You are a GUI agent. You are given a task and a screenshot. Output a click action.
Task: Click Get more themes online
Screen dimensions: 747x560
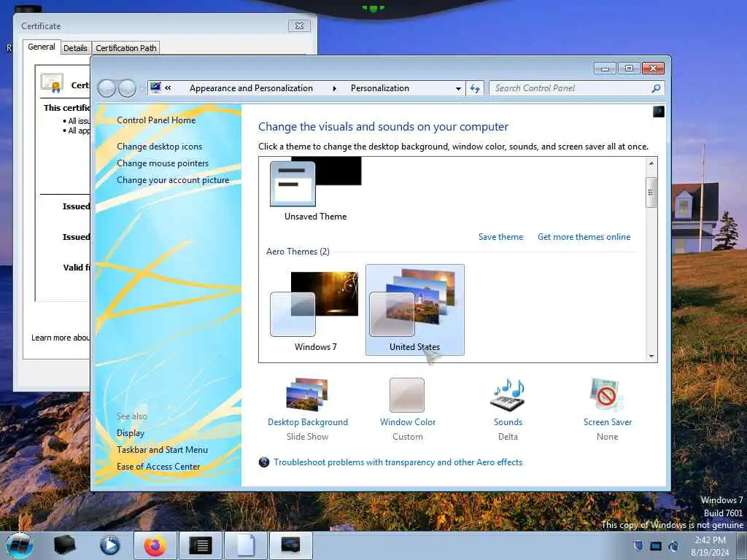[584, 237]
